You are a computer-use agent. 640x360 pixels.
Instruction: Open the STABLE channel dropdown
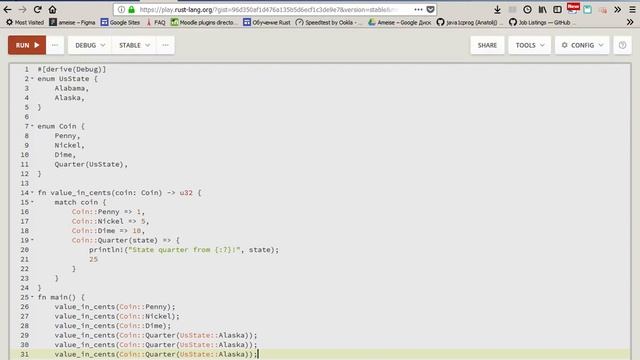tap(134, 45)
